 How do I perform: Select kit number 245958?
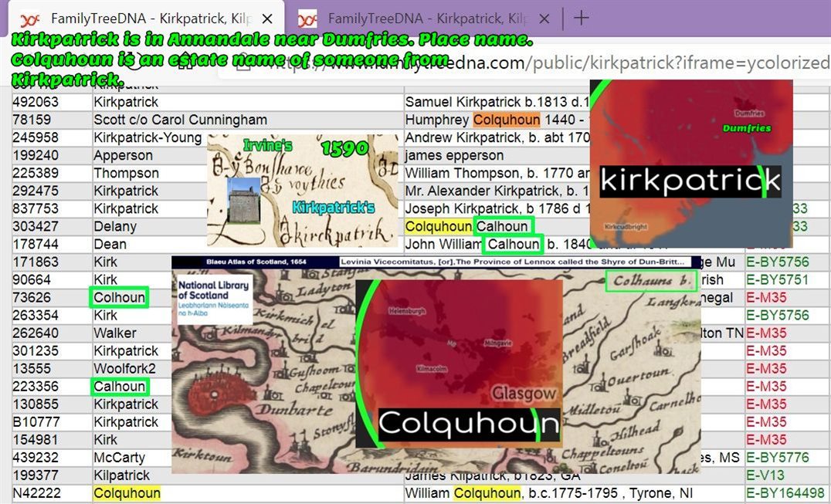coord(36,137)
